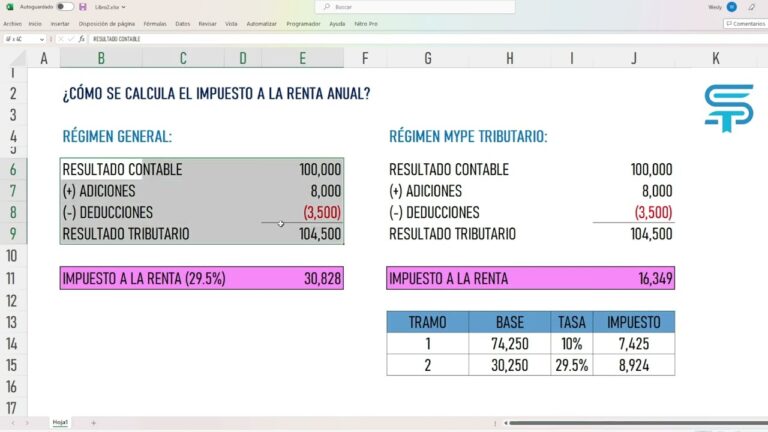Select row 13 header

(12, 322)
